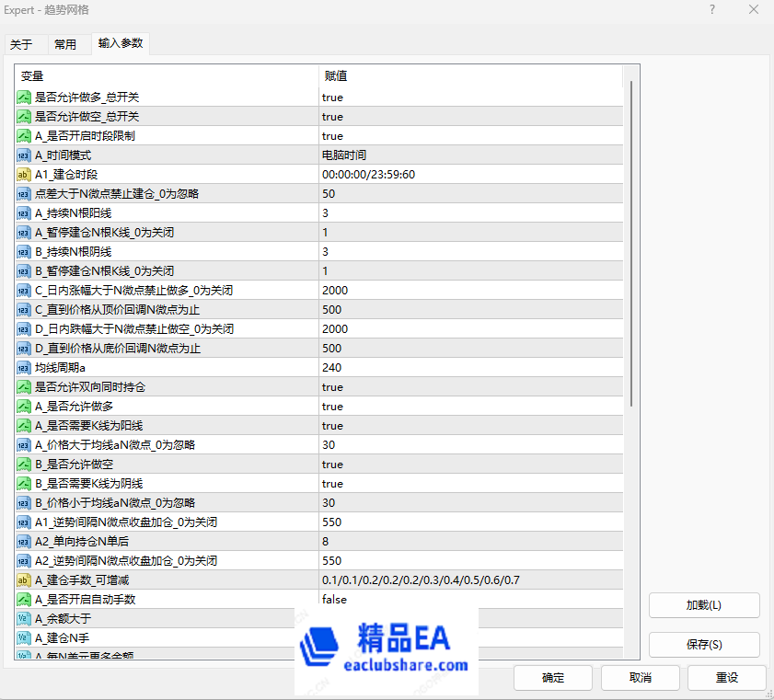Viewport: 774px width, 700px height.
Task: Click the help question mark in title bar
Action: coord(711,9)
